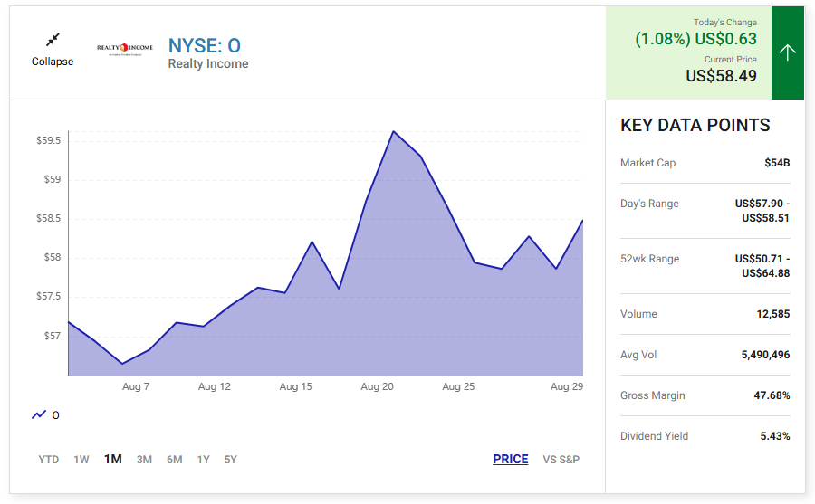Click the current price US$58.49

click(721, 76)
